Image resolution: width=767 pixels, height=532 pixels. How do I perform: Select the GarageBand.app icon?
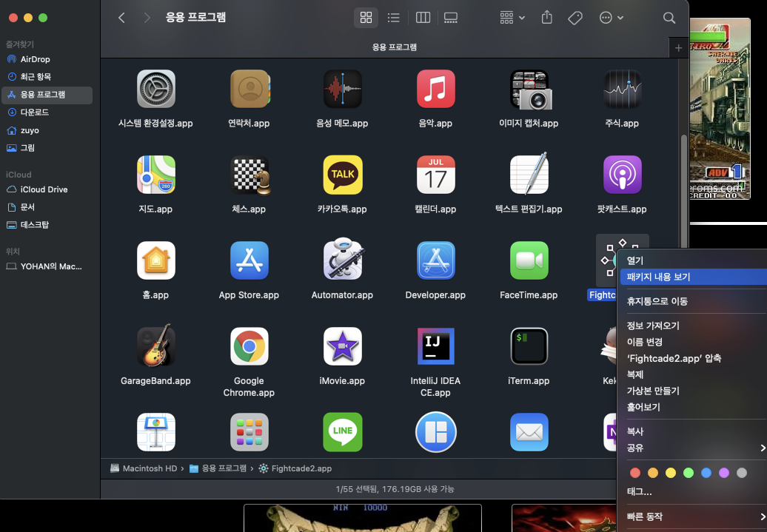coord(156,346)
